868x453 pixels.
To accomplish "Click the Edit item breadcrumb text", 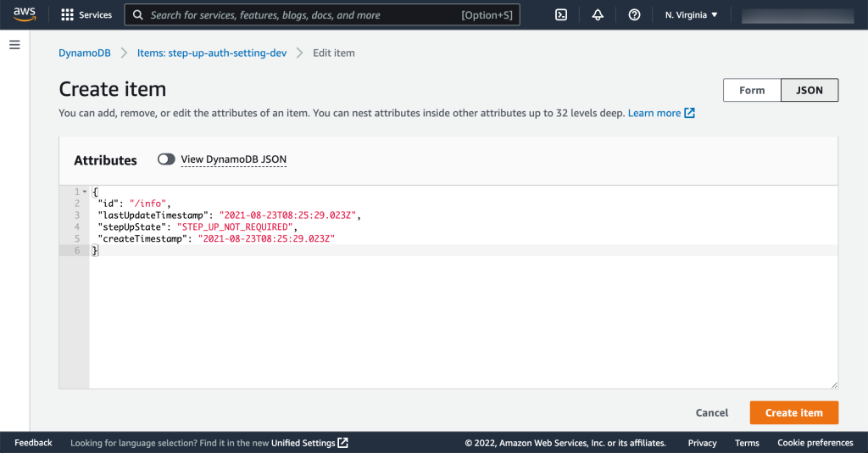I will pyautogui.click(x=334, y=53).
